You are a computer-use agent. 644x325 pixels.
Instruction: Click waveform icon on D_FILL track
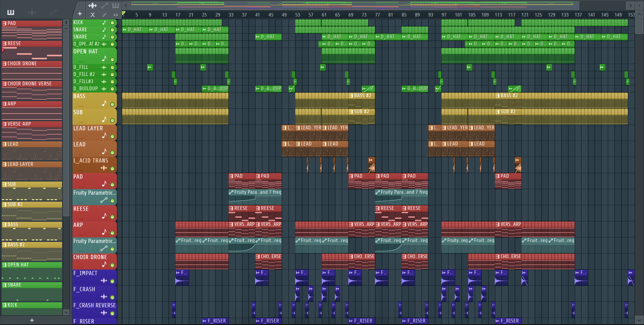point(104,68)
